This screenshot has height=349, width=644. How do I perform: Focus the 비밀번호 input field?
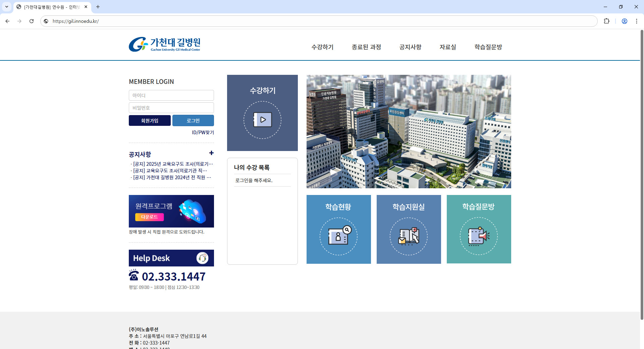(x=171, y=108)
